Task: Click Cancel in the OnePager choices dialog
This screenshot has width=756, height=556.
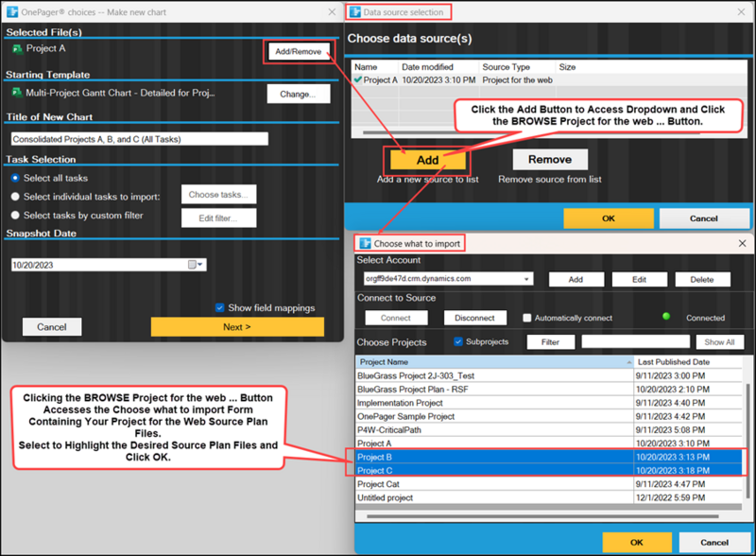Action: [x=52, y=327]
